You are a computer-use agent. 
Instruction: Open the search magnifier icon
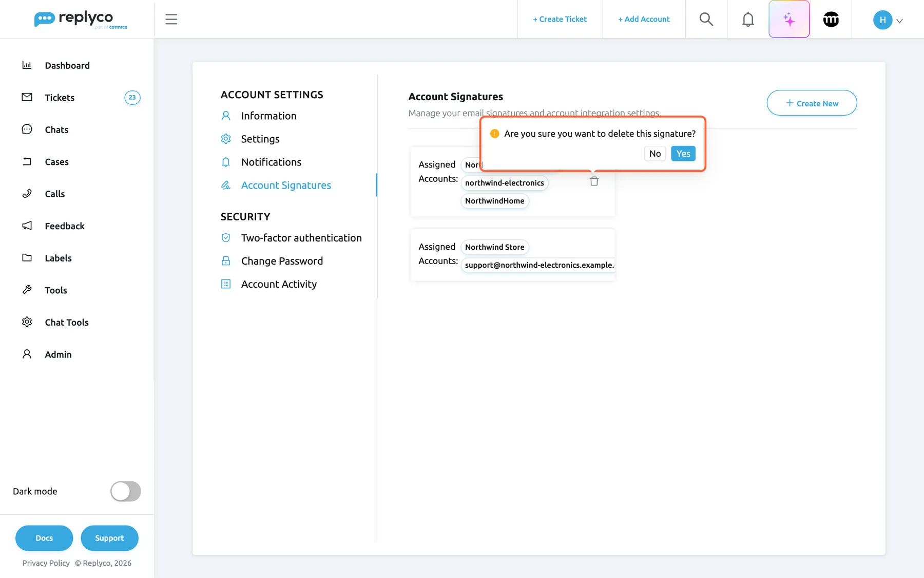[706, 20]
